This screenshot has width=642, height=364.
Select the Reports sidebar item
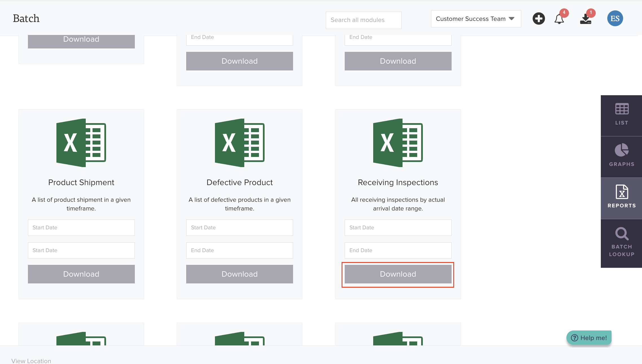[x=621, y=197]
